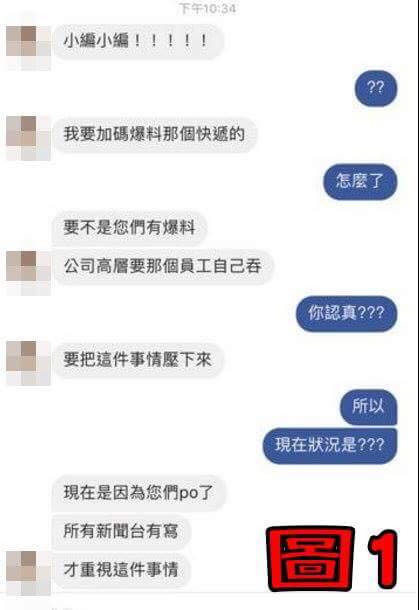Tap the 要把這件事情壓下來 message
The image size is (419, 610).
coord(138,360)
